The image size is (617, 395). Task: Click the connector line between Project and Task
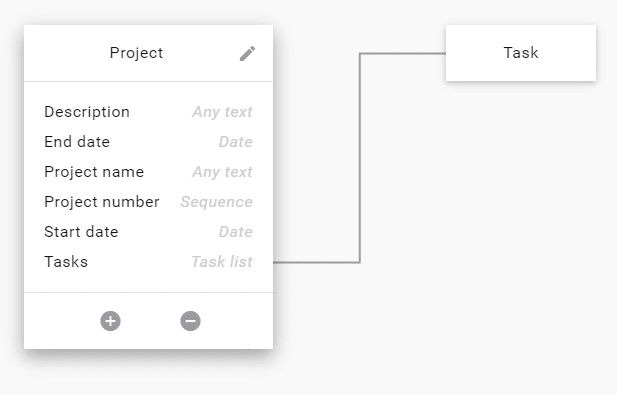pyautogui.click(x=360, y=157)
